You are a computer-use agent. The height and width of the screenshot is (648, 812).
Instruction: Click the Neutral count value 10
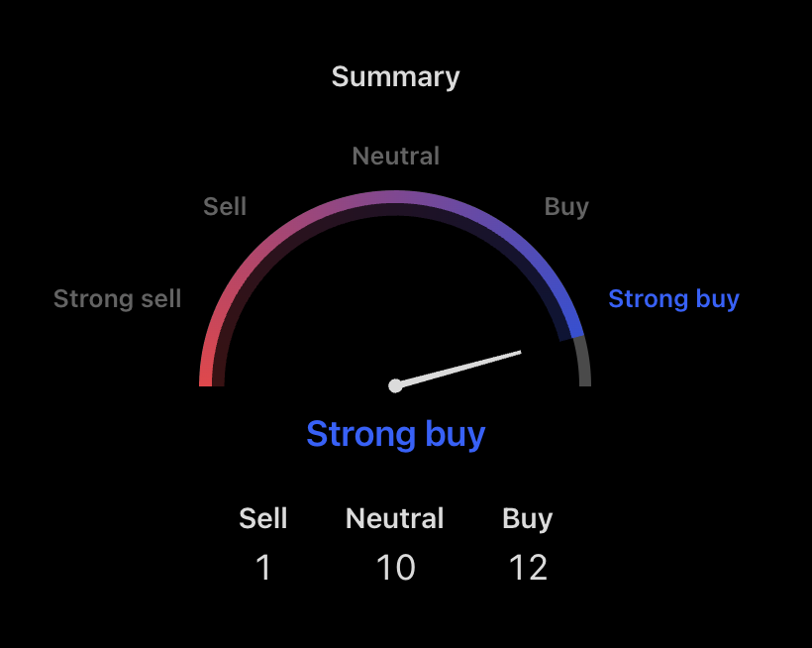(x=396, y=567)
